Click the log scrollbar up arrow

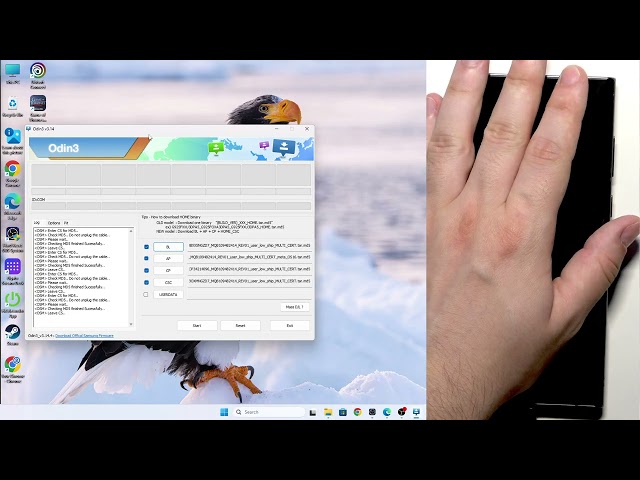pyautogui.click(x=131, y=231)
